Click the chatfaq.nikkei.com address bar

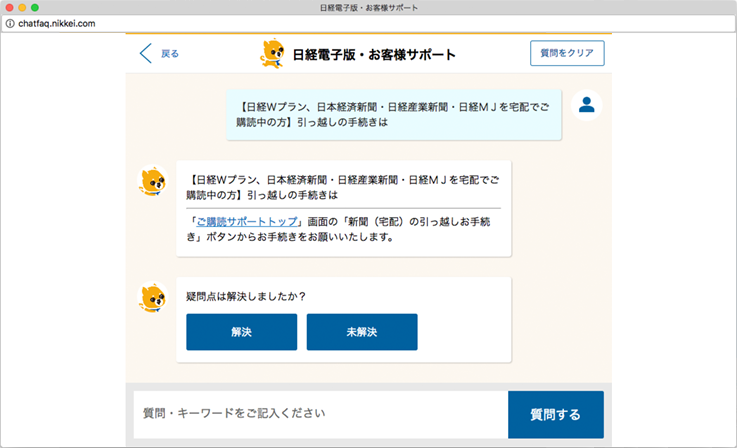point(368,24)
